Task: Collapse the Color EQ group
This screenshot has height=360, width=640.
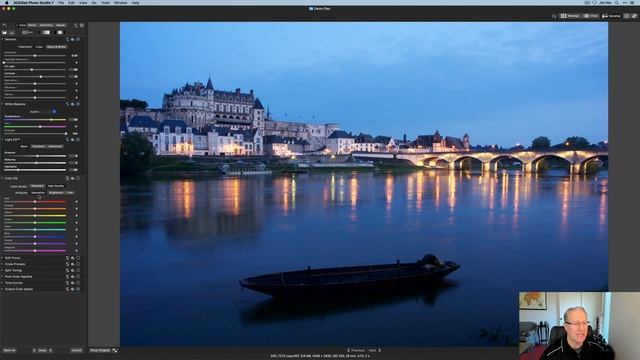Action: pos(2,178)
